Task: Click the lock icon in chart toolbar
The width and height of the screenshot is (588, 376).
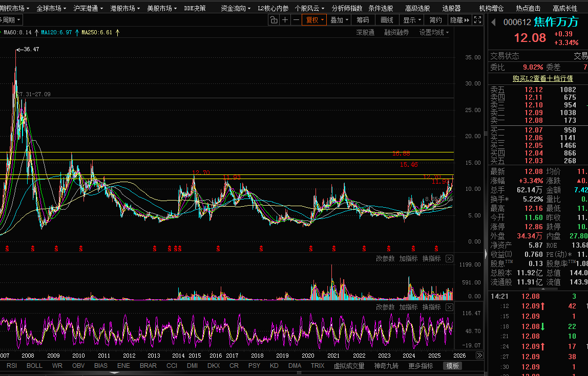Action: click(274, 20)
